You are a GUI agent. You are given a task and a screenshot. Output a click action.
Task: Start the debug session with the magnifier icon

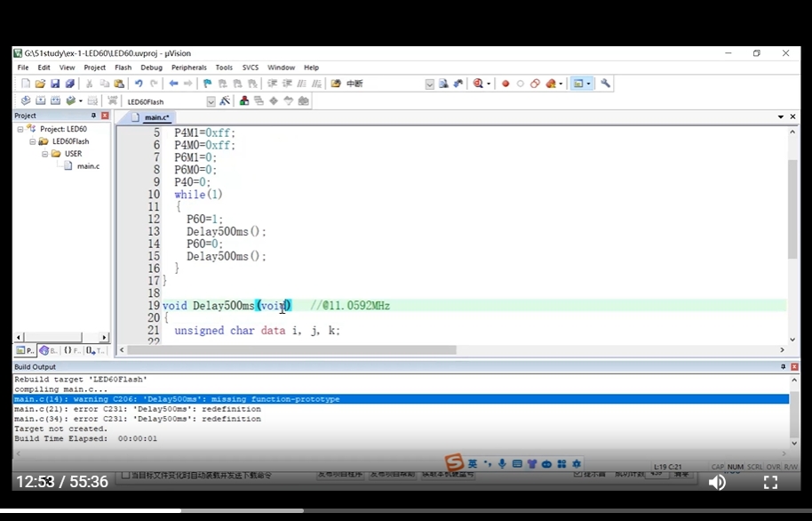[478, 84]
